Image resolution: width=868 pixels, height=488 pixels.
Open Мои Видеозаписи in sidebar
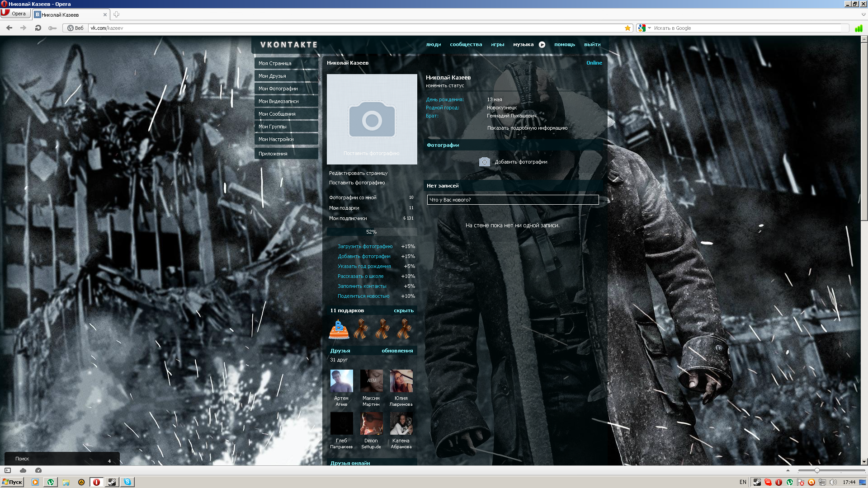tap(286, 101)
